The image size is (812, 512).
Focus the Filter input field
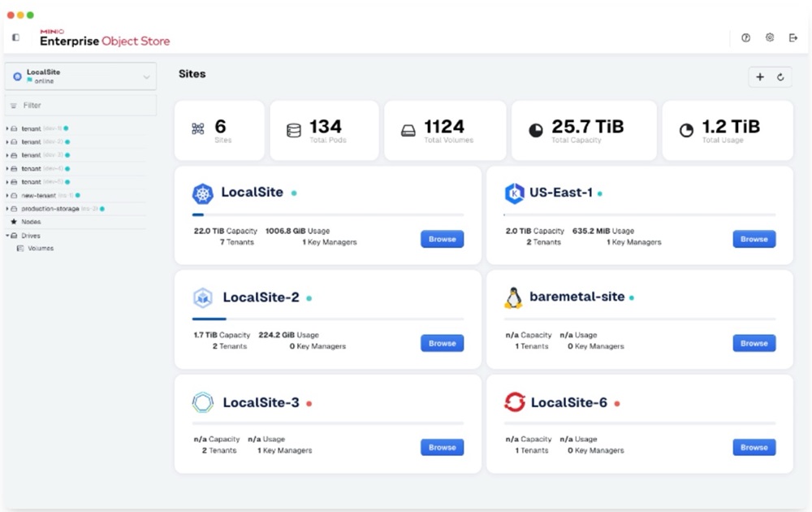80,105
